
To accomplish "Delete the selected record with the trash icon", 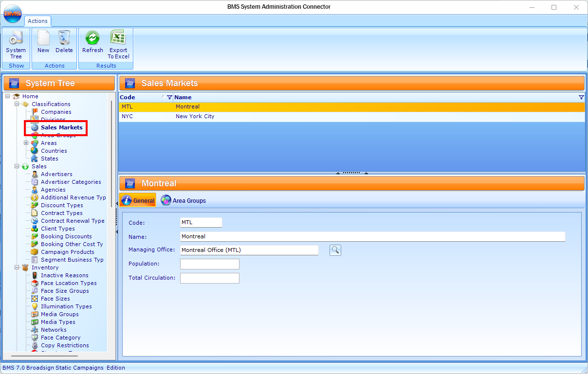I will point(64,42).
